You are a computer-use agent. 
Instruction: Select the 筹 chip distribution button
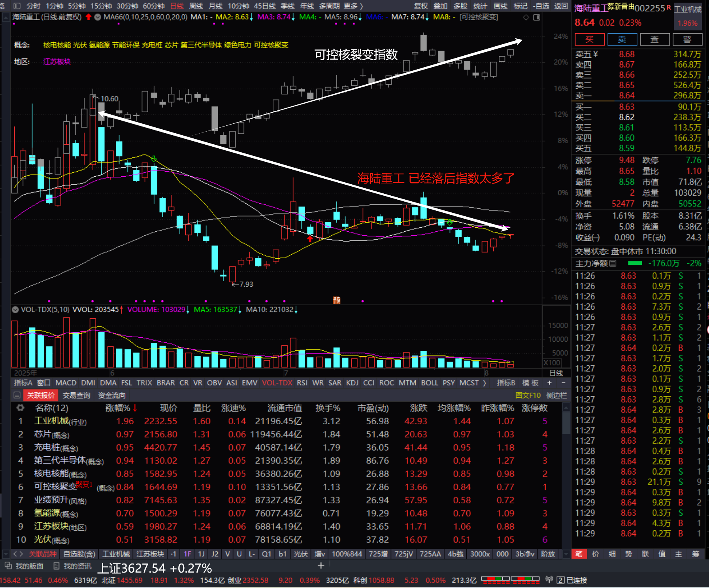click(x=696, y=554)
